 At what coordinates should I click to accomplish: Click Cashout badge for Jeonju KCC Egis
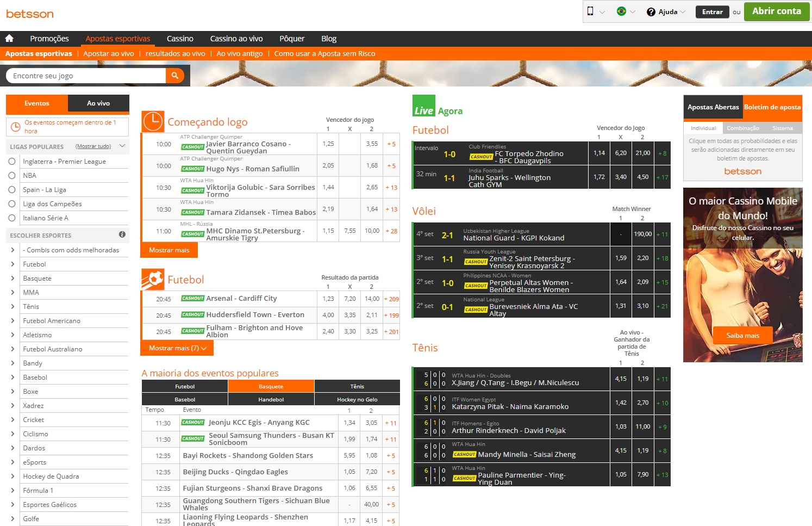192,422
